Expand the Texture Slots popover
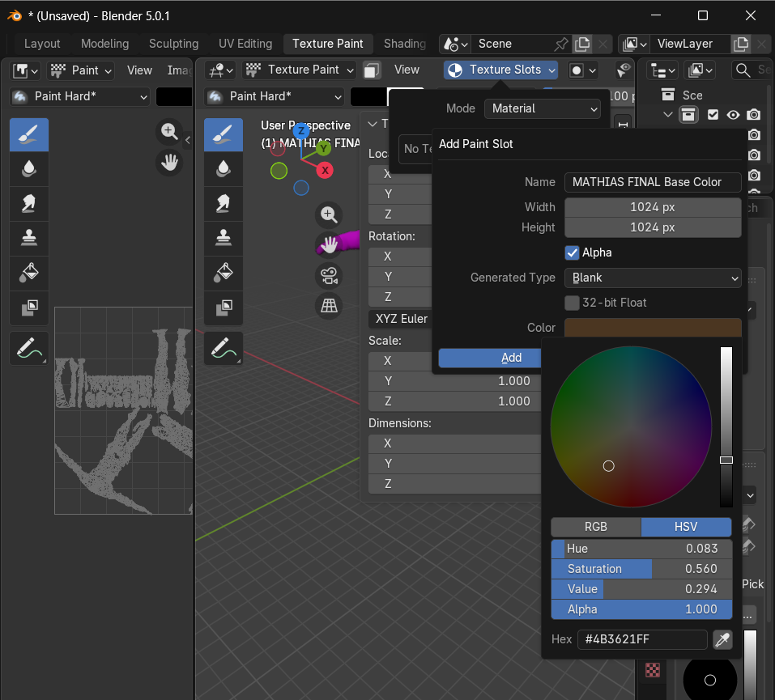Viewport: 775px width, 700px height. [x=500, y=70]
